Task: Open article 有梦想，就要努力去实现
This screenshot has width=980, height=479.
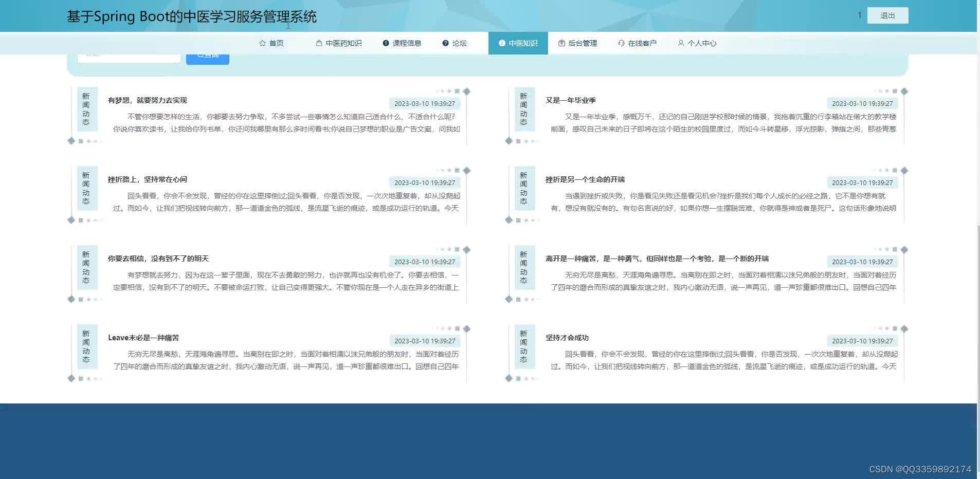Action: [x=148, y=100]
